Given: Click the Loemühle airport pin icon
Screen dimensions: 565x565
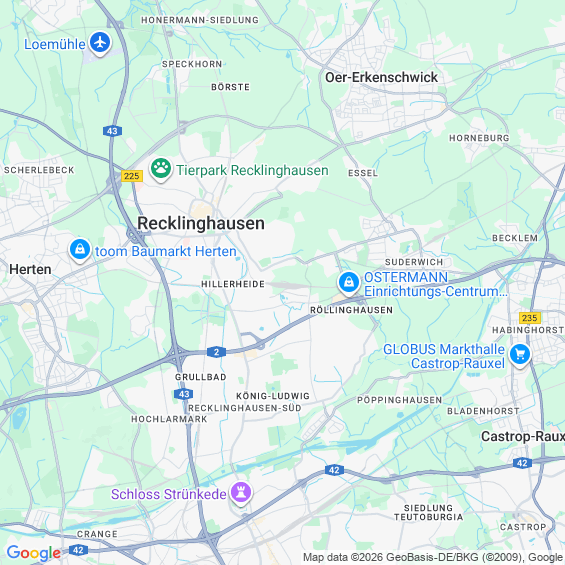Looking at the screenshot, I should pos(100,43).
